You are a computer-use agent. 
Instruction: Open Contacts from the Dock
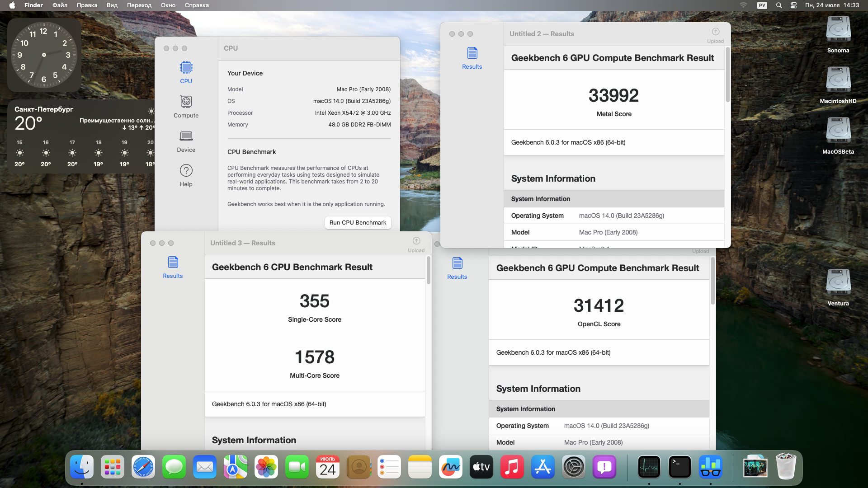pos(359,467)
